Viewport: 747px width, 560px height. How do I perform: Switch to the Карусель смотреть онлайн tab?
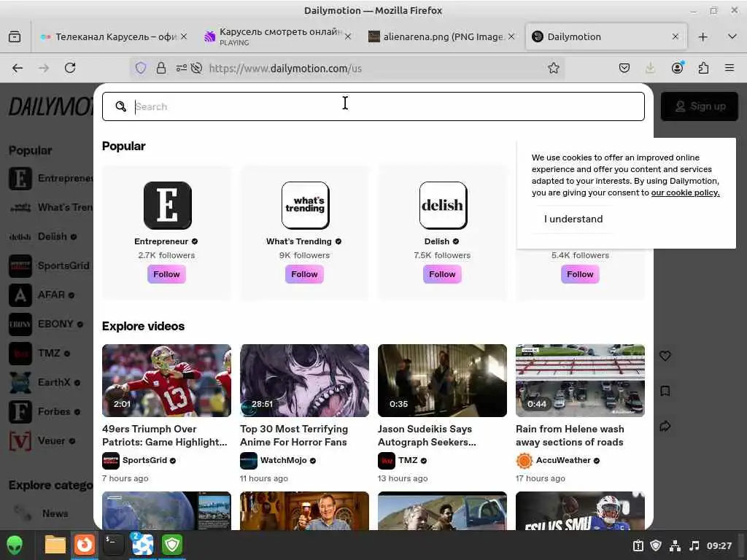[277, 36]
